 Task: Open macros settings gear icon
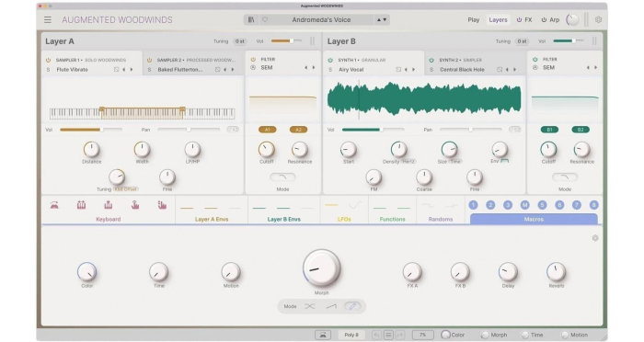click(595, 238)
